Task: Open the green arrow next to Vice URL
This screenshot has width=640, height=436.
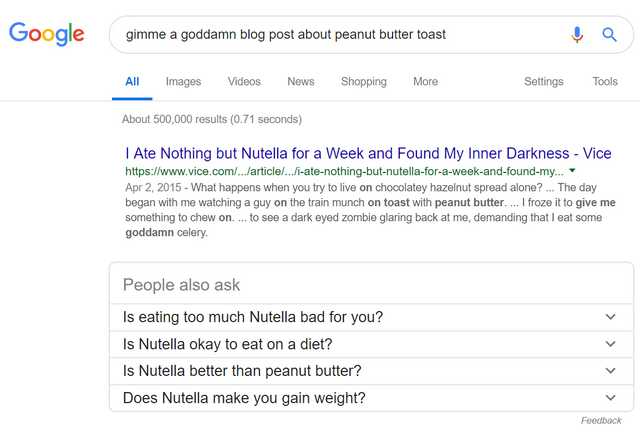Action: click(x=572, y=171)
